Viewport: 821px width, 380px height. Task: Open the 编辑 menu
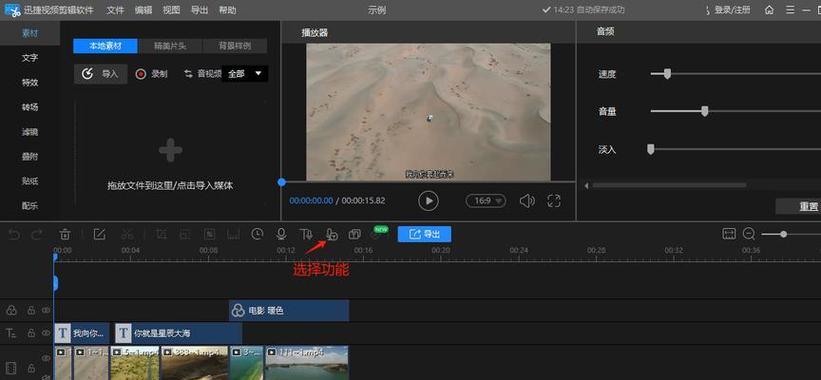tap(143, 10)
